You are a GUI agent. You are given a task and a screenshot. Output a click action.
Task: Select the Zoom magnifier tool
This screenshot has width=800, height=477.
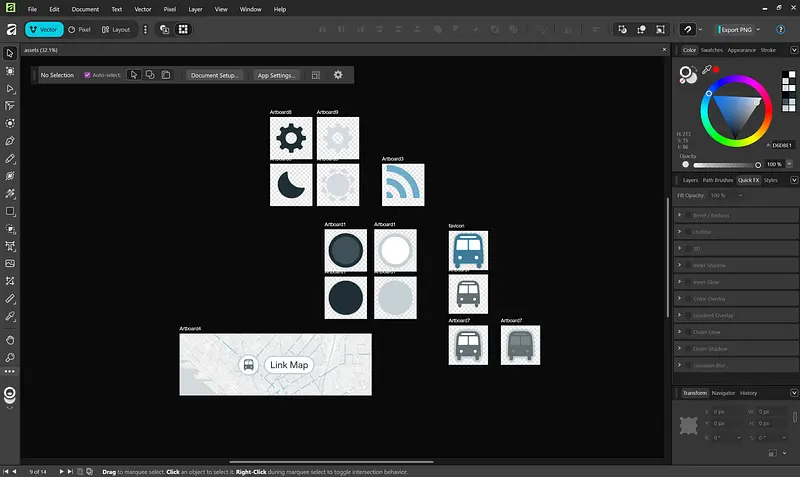[10, 354]
